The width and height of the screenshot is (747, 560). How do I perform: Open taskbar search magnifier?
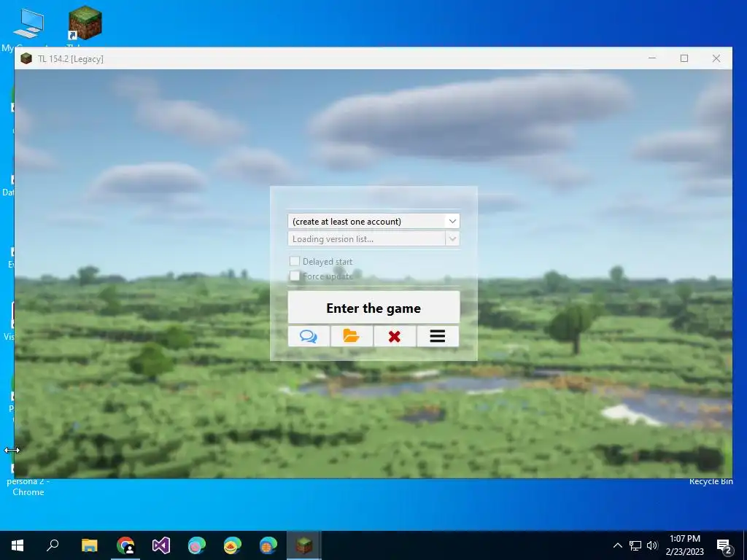tap(53, 545)
